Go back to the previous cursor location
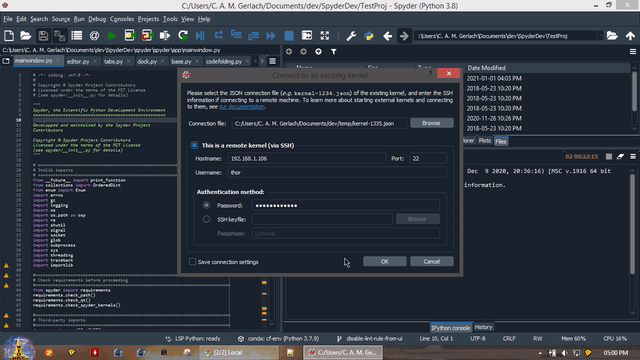640x360 pixels. (x=387, y=36)
